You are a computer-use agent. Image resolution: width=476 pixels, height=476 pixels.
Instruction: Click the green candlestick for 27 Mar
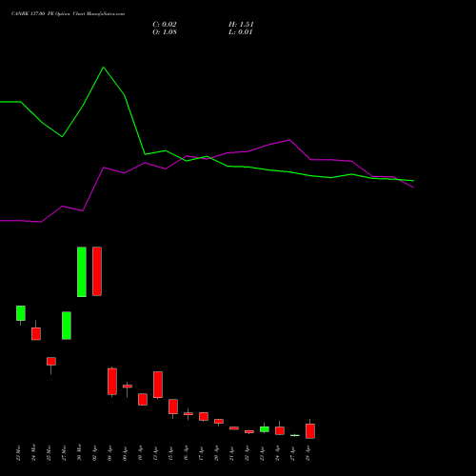coord(67,326)
